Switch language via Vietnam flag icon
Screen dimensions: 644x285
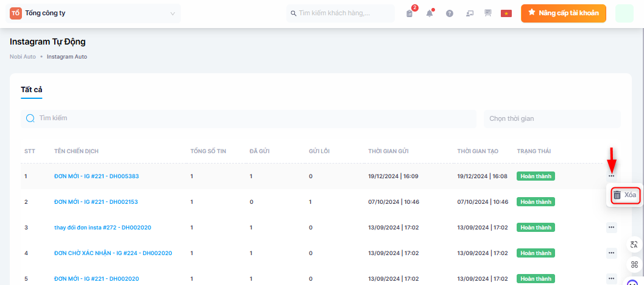506,13
